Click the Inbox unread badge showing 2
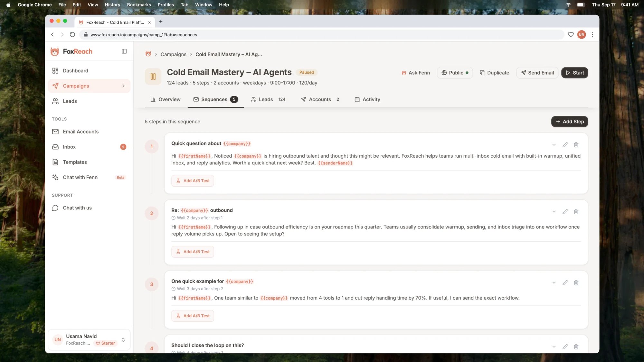Screen dimensions: 644x362 click(x=123, y=147)
